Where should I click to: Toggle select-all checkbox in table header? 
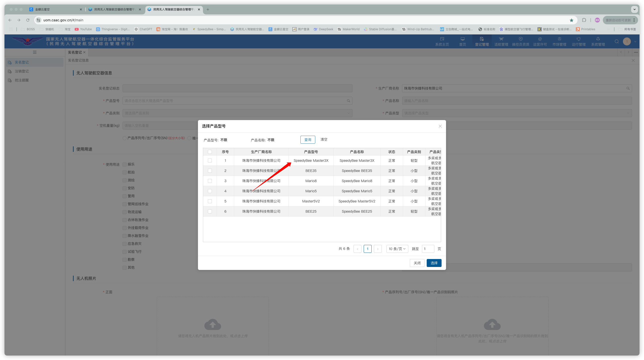tap(210, 152)
